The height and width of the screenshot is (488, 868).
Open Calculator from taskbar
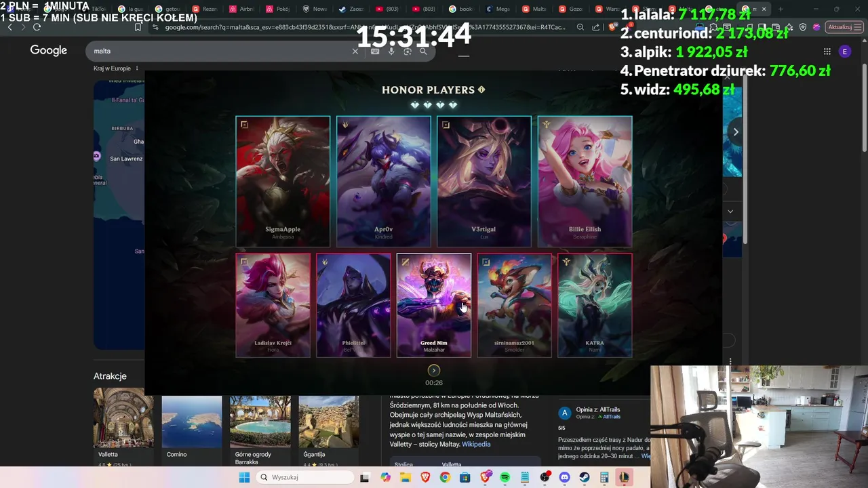coord(604,477)
